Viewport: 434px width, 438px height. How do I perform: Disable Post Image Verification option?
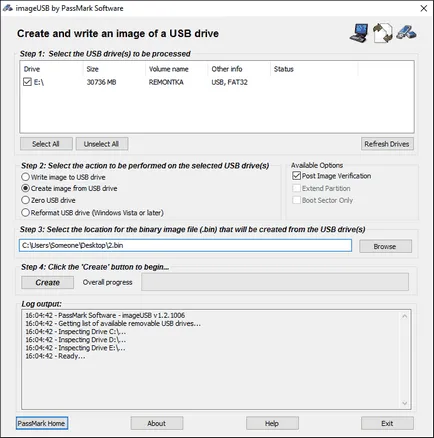click(x=296, y=176)
